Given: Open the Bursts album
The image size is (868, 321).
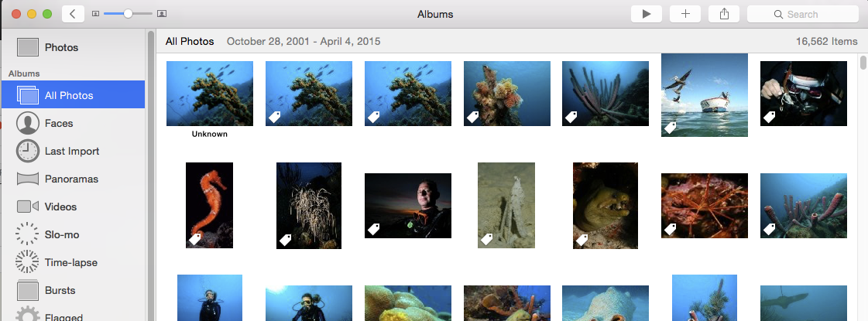Looking at the screenshot, I should [x=73, y=290].
